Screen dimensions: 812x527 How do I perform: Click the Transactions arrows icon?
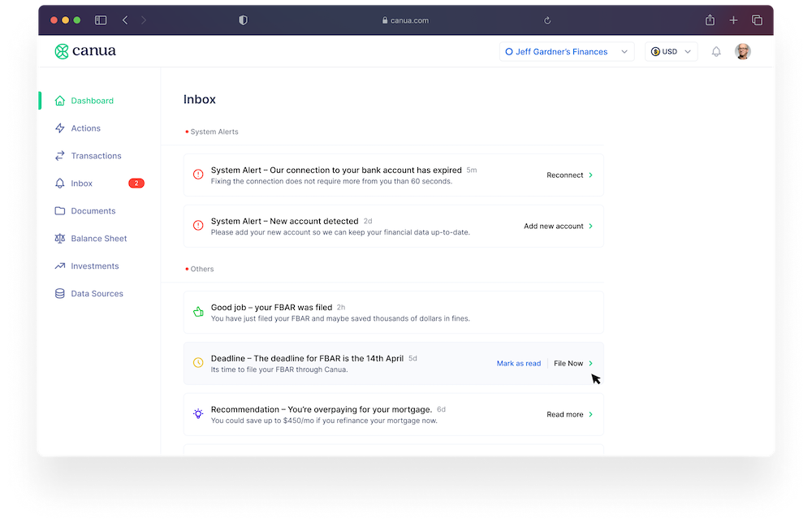click(60, 155)
